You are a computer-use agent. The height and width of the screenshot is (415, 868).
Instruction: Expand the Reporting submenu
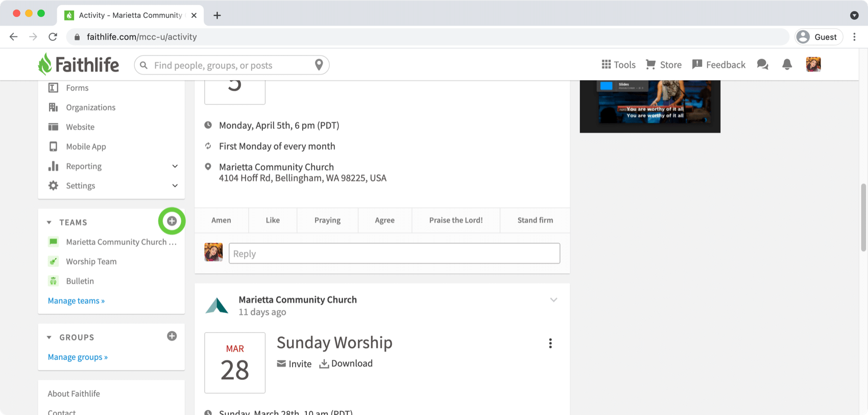pyautogui.click(x=175, y=166)
